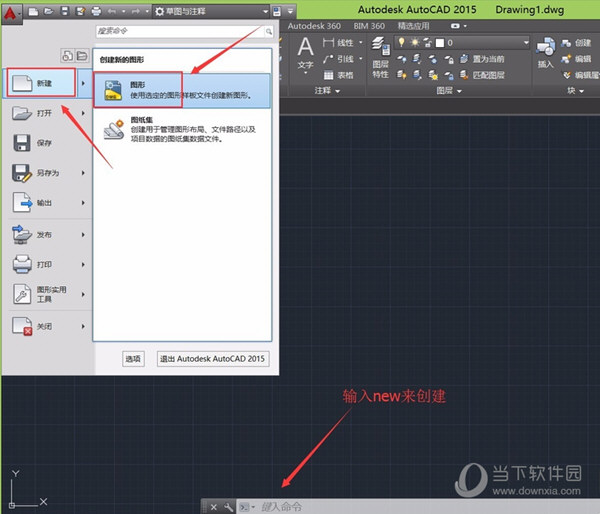Screen dimensions: 600x514
Task: Click in the 搜索命令 search field
Action: click(180, 31)
